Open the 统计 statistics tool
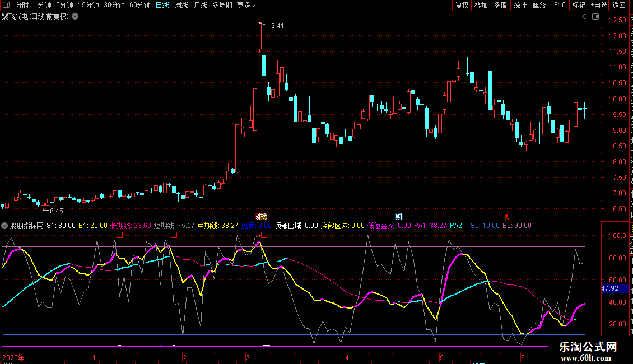This screenshot has height=364, width=633. (x=520, y=5)
